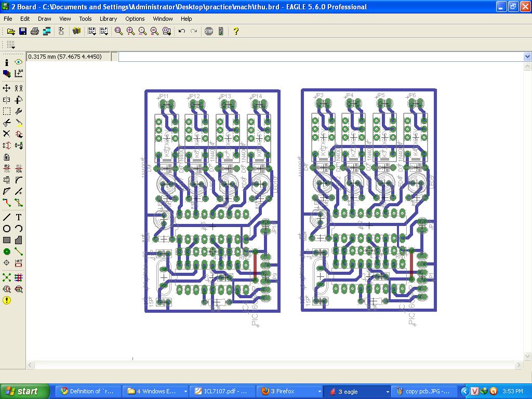Image resolution: width=532 pixels, height=399 pixels.
Task: Save the board with the floppy icon
Action: pyautogui.click(x=23, y=31)
